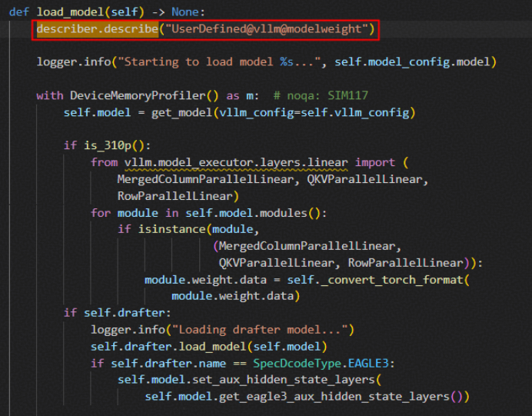Click the underlined vllm.model_executor.layers.linear import path

[x=236, y=162]
